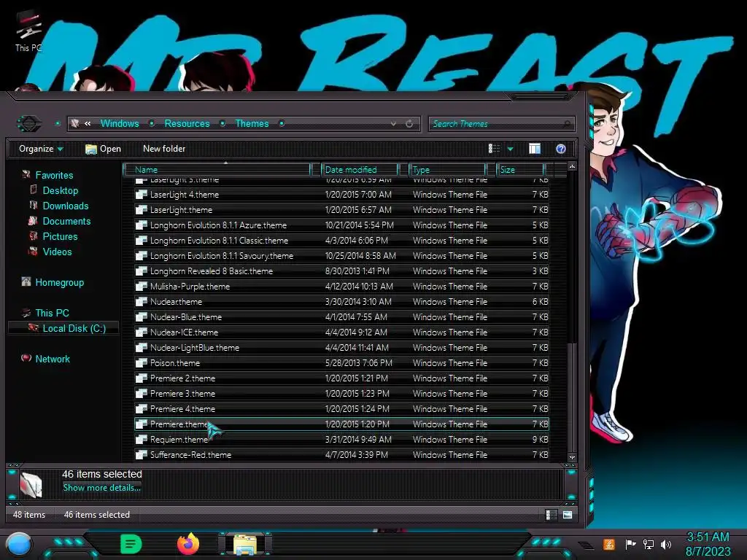The width and height of the screenshot is (747, 560).
Task: Select Homegroup in the sidebar
Action: tap(59, 282)
